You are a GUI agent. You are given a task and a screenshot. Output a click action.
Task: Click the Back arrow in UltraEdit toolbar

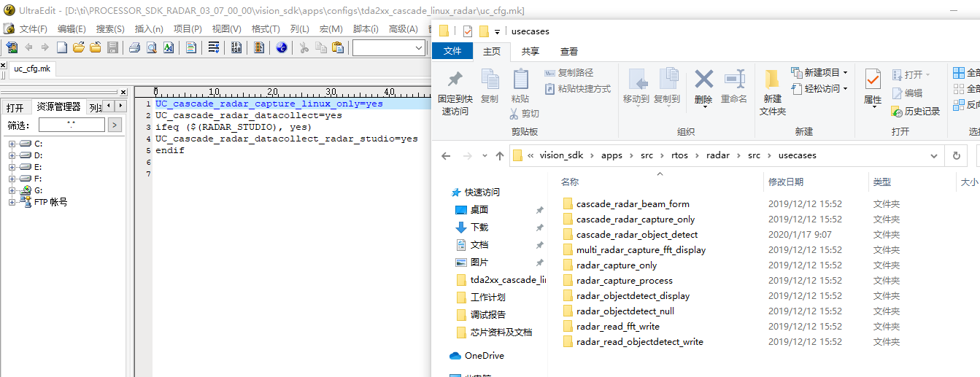(x=29, y=47)
